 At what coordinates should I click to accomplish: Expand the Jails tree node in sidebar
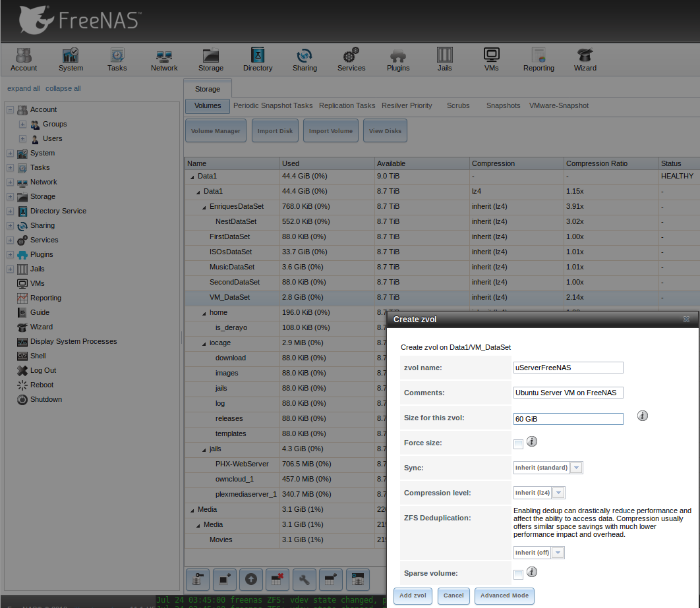tap(11, 269)
